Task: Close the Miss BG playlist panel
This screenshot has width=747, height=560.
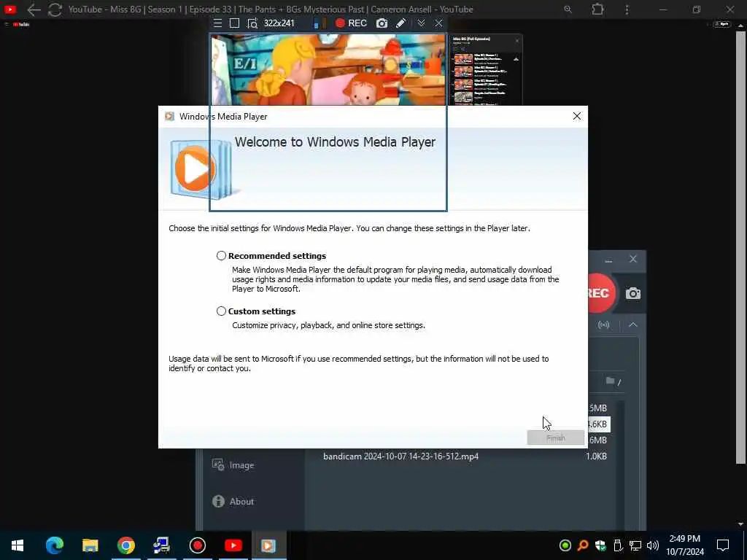Action: click(x=517, y=41)
